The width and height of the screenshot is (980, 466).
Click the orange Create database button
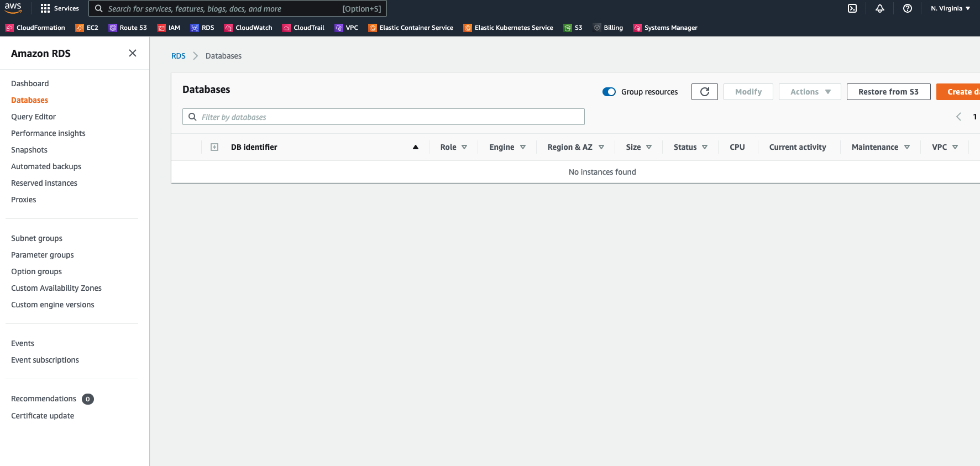958,92
